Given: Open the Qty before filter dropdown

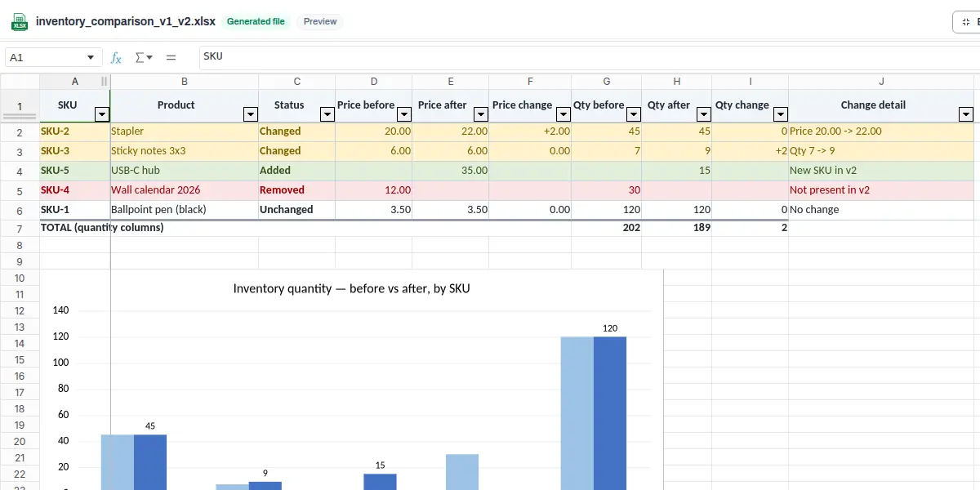Looking at the screenshot, I should click(x=634, y=114).
